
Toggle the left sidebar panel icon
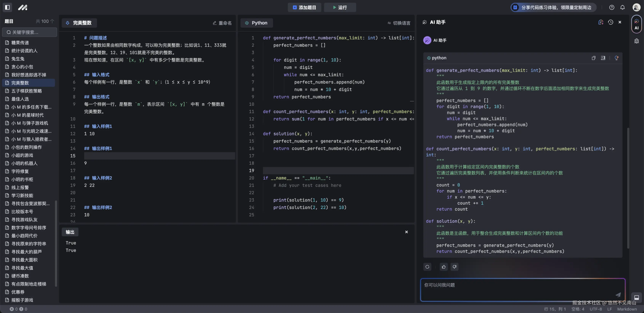tap(7, 7)
